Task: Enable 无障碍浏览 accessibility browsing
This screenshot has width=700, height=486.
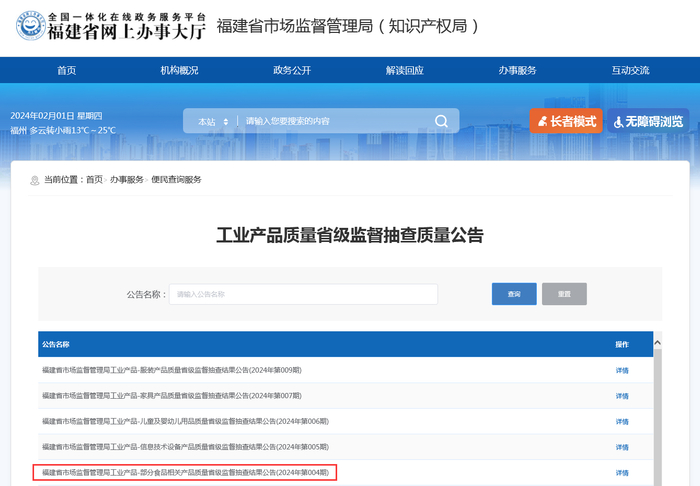Action: [x=648, y=121]
